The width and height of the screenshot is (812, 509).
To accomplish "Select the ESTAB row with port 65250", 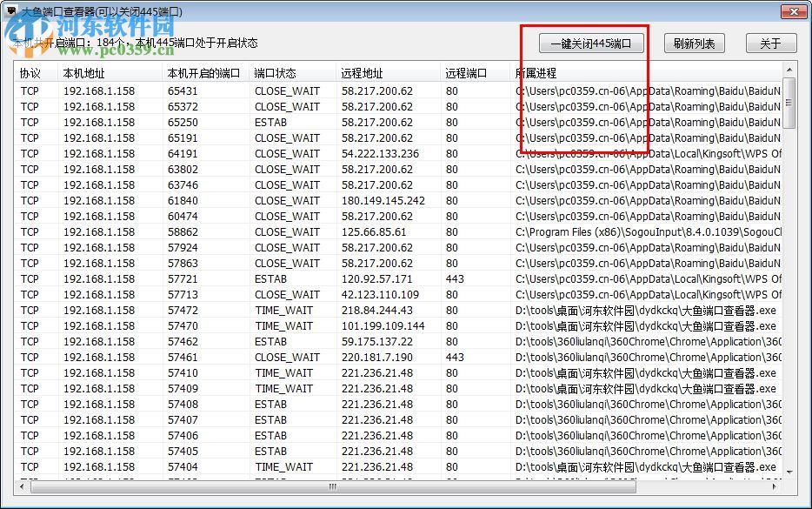I will click(x=261, y=122).
